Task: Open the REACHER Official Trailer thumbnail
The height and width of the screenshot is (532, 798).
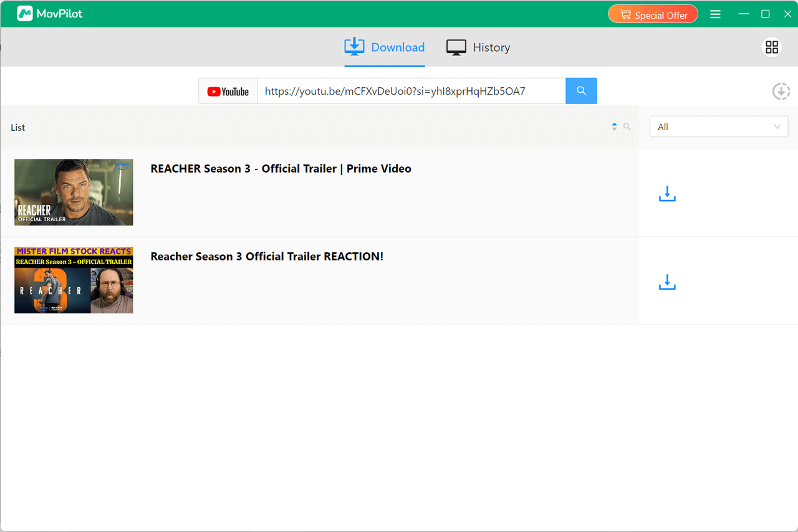Action: coord(74,192)
